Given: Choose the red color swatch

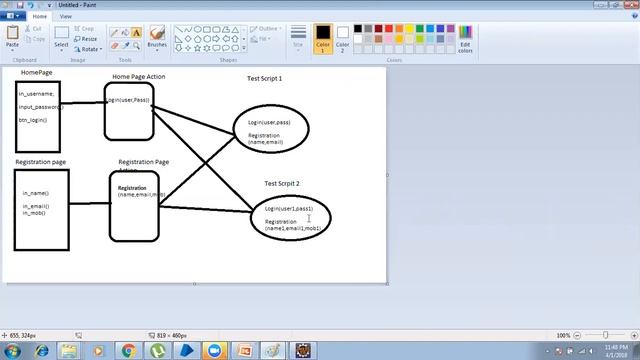Looking at the screenshot, I should (389, 29).
